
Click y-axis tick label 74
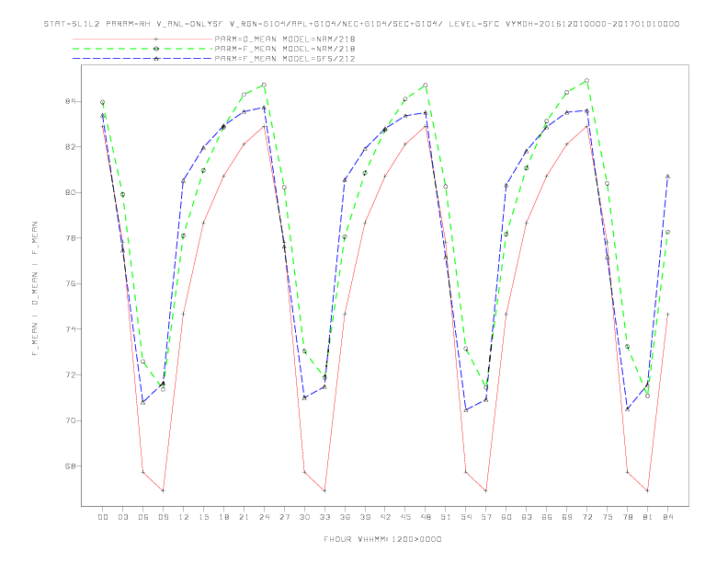tap(69, 329)
